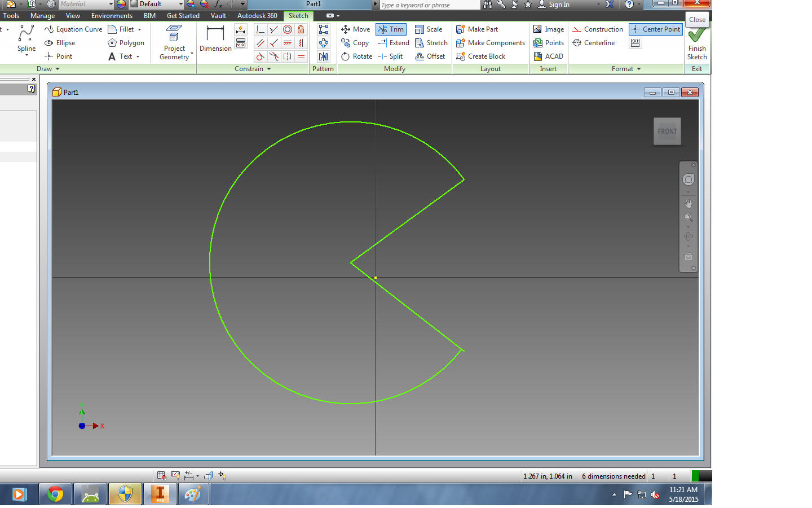
Task: Click the FRONT ViewCube face
Action: point(667,132)
